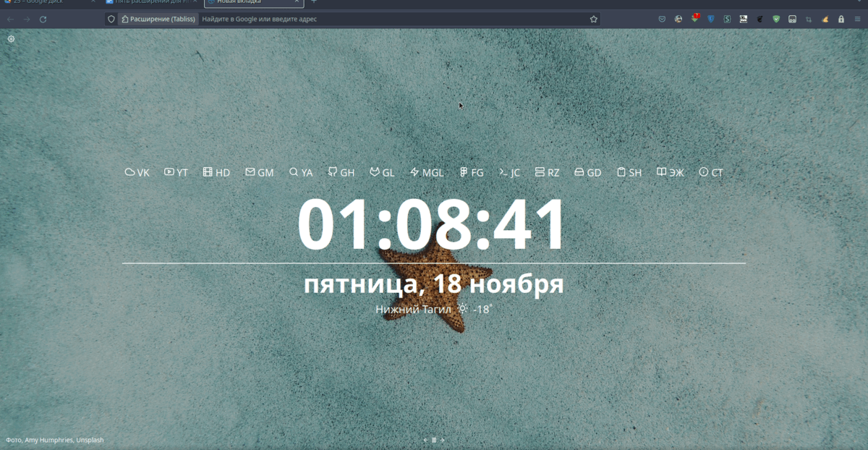This screenshot has width=868, height=450.
Task: Open the YA Yandex search shortcut
Action: coord(300,172)
